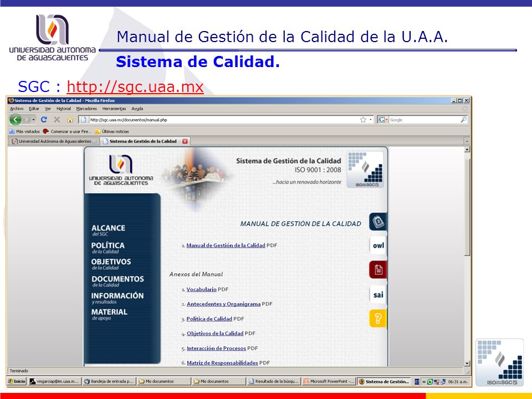Select INFORMACIÓN y resultados in sidebar
The height and width of the screenshot is (399, 532).
(x=117, y=298)
